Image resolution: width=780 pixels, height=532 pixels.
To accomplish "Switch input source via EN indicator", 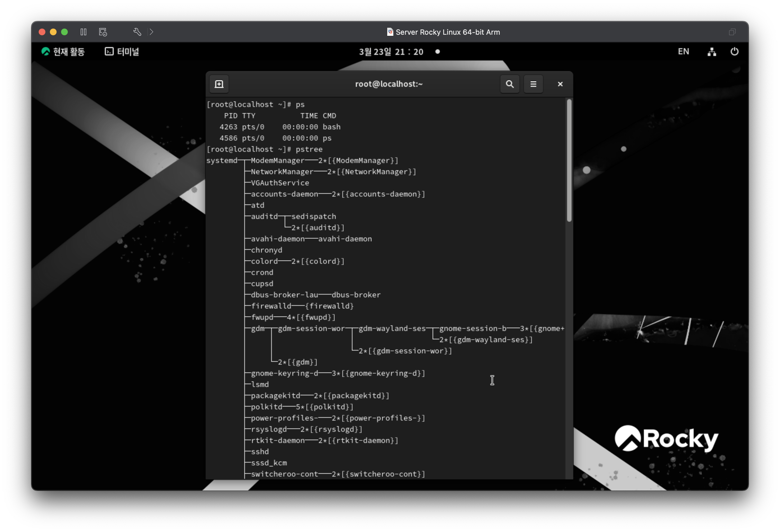I will pyautogui.click(x=683, y=52).
